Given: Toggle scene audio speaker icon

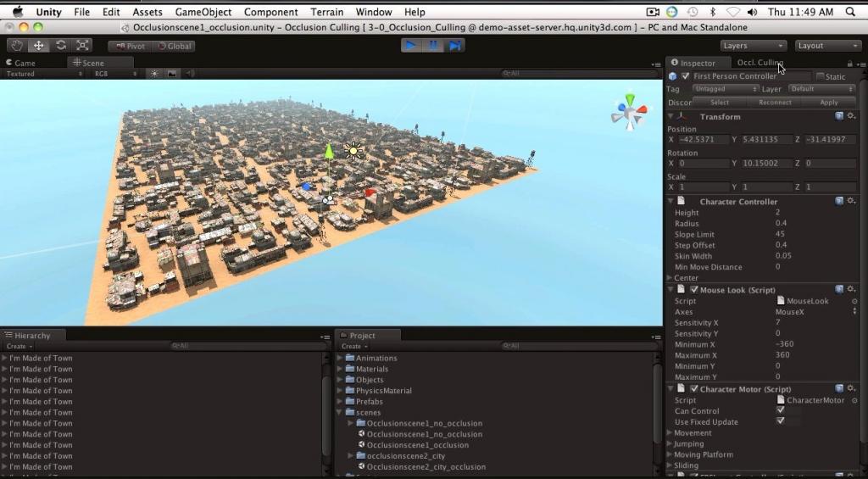Looking at the screenshot, I should click(x=190, y=74).
